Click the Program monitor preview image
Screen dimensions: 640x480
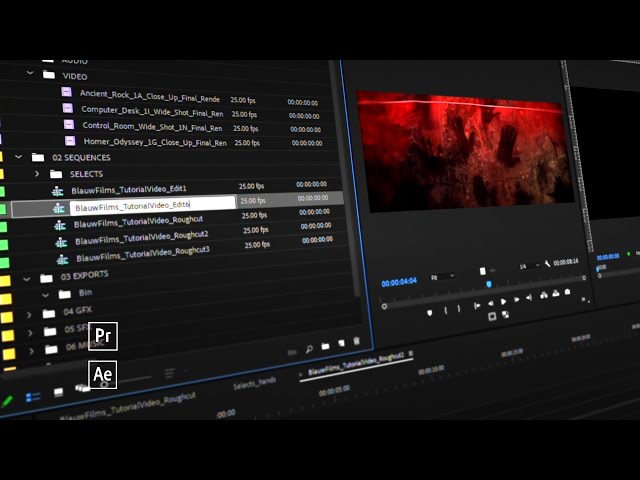[x=465, y=151]
